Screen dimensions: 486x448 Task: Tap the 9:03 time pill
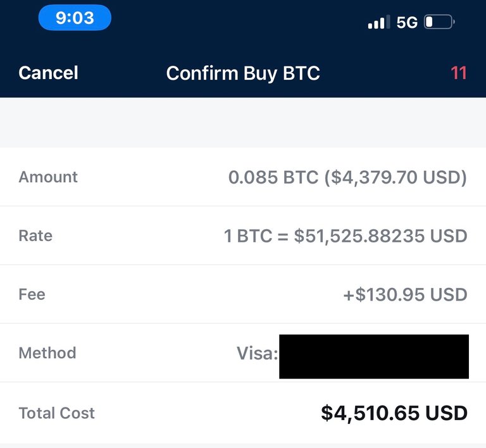[75, 18]
